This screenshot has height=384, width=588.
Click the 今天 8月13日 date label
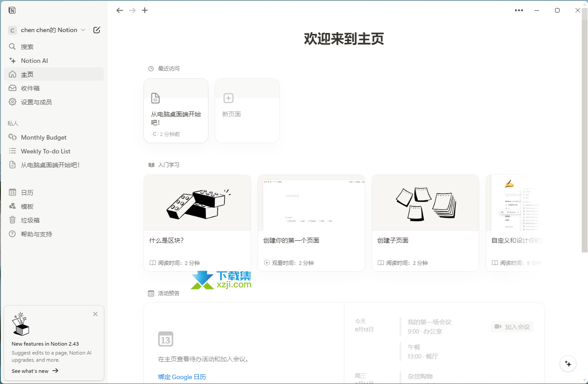tap(364, 326)
